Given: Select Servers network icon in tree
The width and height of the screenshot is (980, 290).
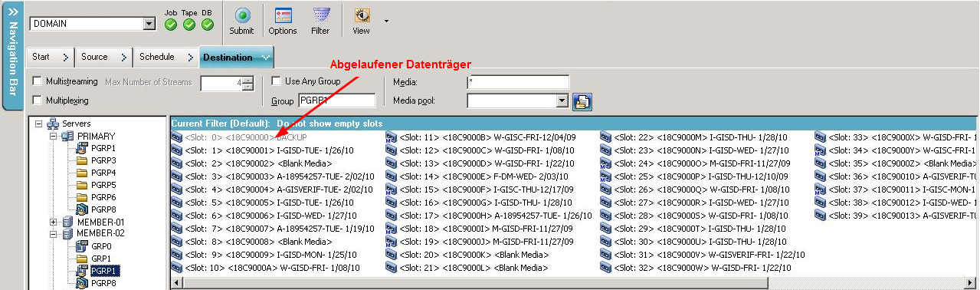Looking at the screenshot, I should coord(53,123).
